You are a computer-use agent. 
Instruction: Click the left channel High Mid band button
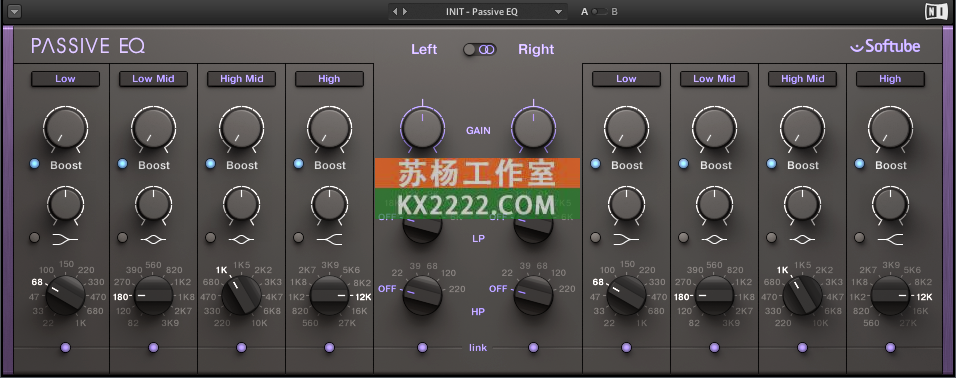point(241,79)
